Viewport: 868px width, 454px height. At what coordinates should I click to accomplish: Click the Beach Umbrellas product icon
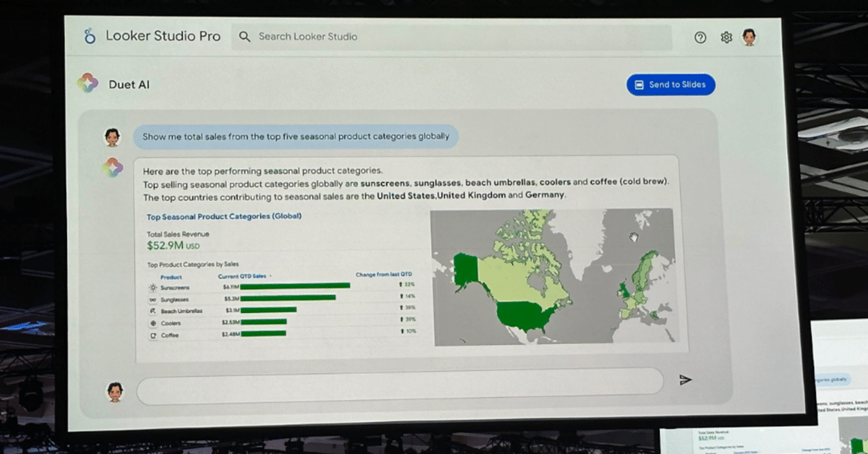153,311
